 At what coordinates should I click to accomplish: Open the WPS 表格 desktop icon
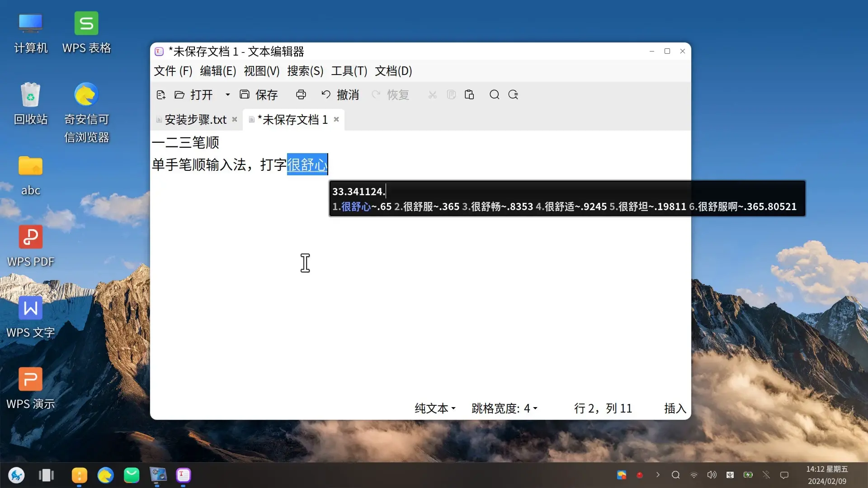click(86, 34)
